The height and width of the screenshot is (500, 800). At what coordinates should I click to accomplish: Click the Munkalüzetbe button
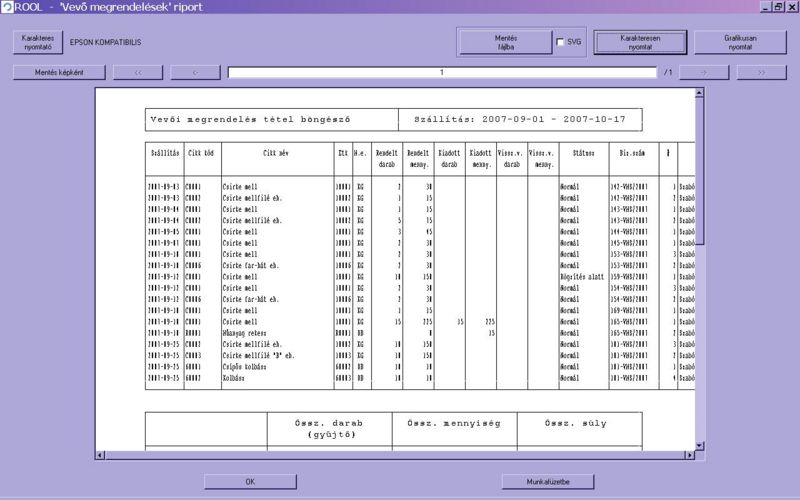(548, 482)
